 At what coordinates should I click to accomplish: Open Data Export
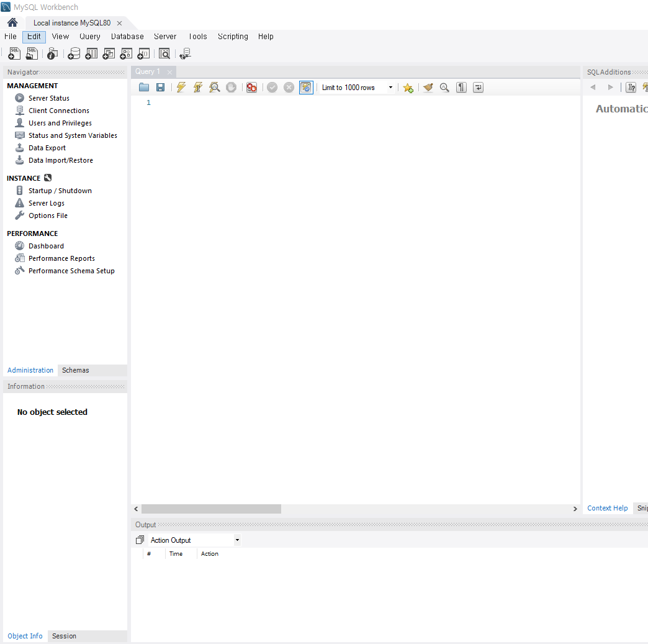tap(47, 148)
